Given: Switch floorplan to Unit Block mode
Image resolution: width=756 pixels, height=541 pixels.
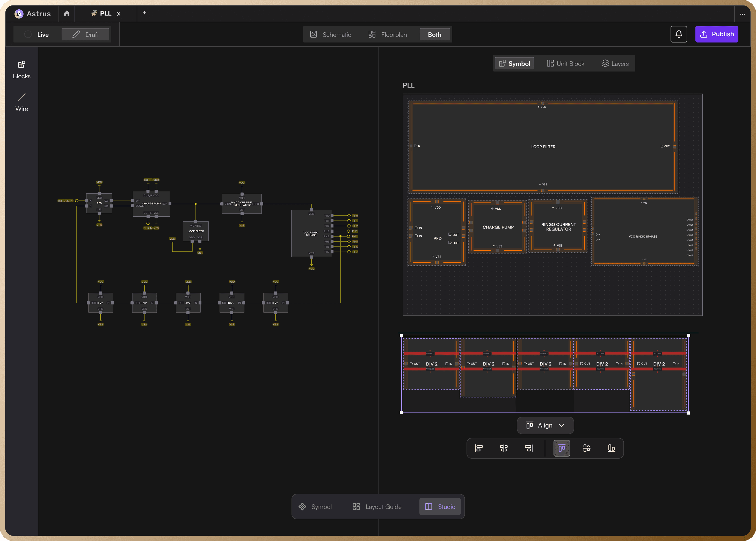Looking at the screenshot, I should (x=565, y=63).
